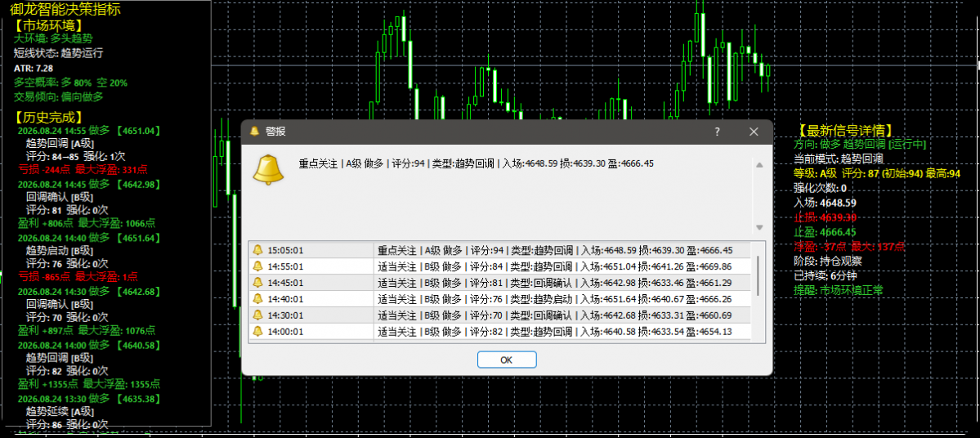
Task: Click OK in the alert dialog
Action: pos(506,360)
